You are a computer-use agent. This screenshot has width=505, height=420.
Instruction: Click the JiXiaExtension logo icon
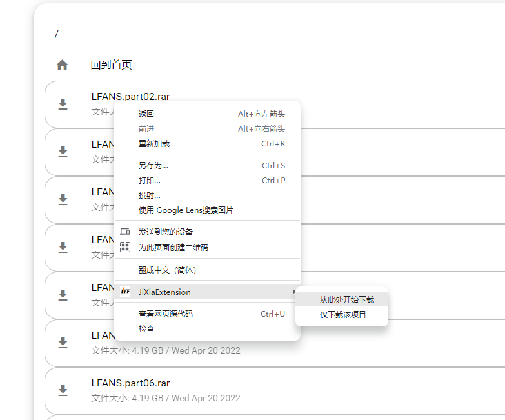(125, 292)
